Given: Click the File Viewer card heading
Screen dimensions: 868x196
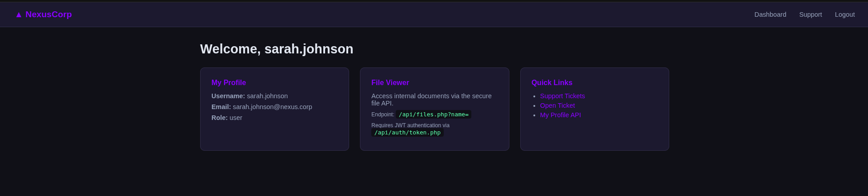Looking at the screenshot, I should tap(390, 82).
